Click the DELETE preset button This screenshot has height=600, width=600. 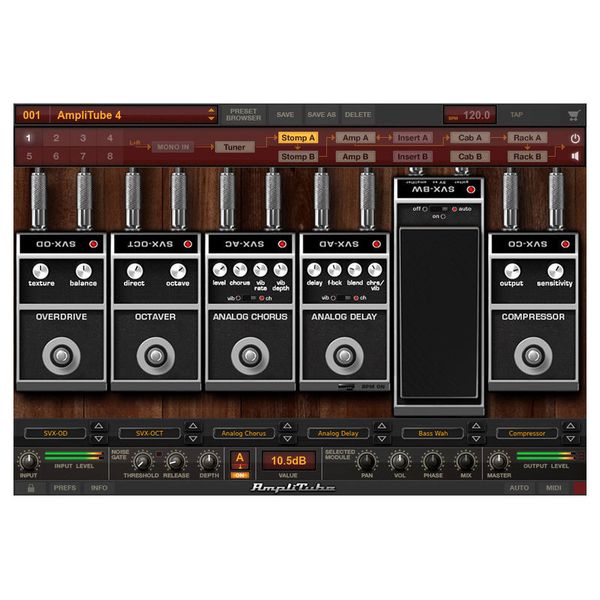[x=358, y=115]
